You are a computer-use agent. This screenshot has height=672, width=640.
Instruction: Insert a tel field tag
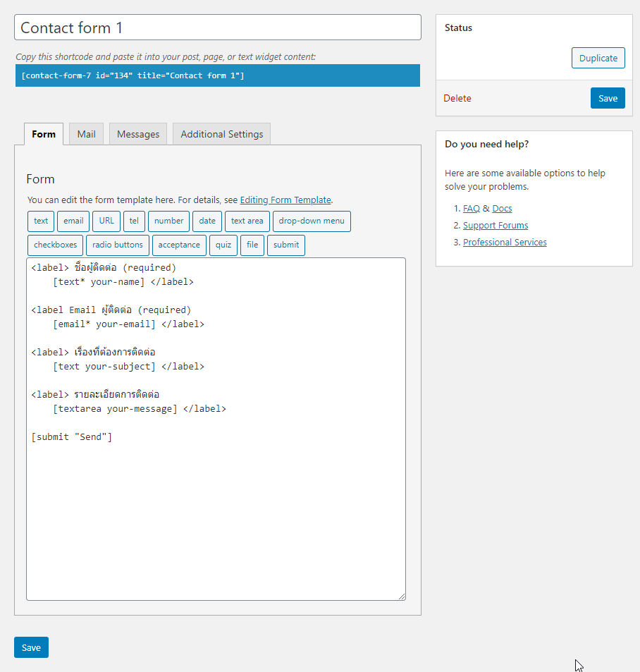point(134,221)
